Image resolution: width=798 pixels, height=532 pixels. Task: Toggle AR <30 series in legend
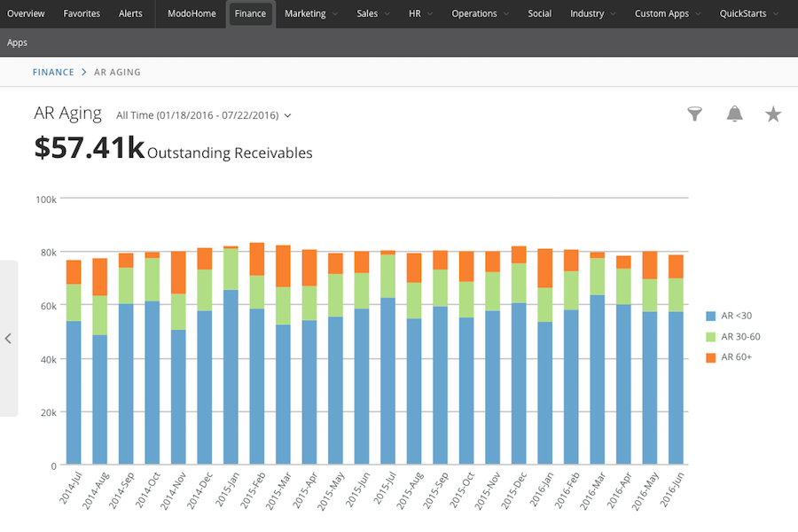(x=736, y=316)
